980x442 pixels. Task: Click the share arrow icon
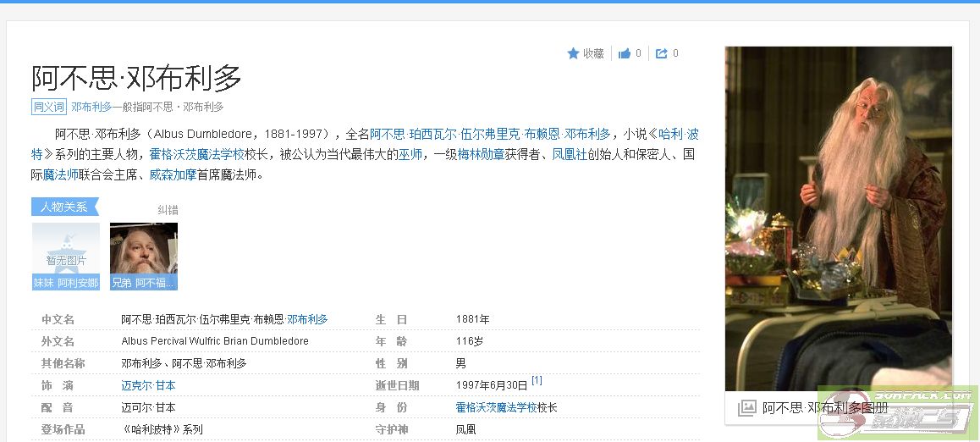click(661, 53)
